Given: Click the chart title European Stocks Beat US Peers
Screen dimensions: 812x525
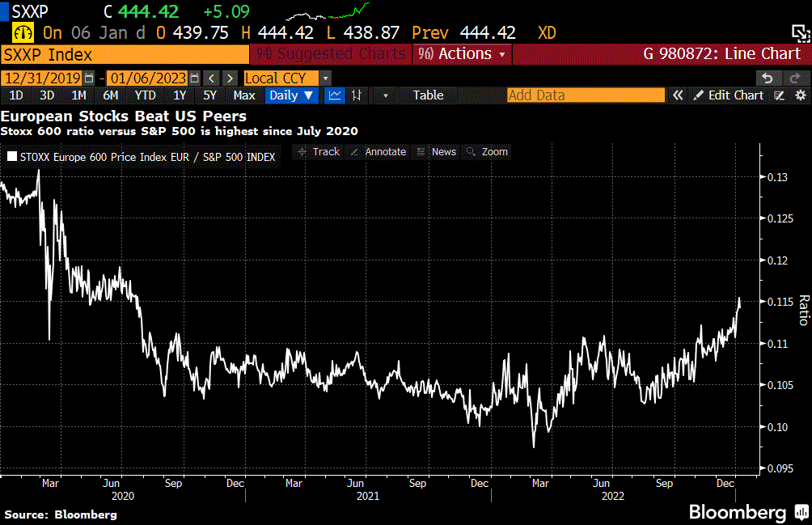Looking at the screenshot, I should [x=124, y=116].
